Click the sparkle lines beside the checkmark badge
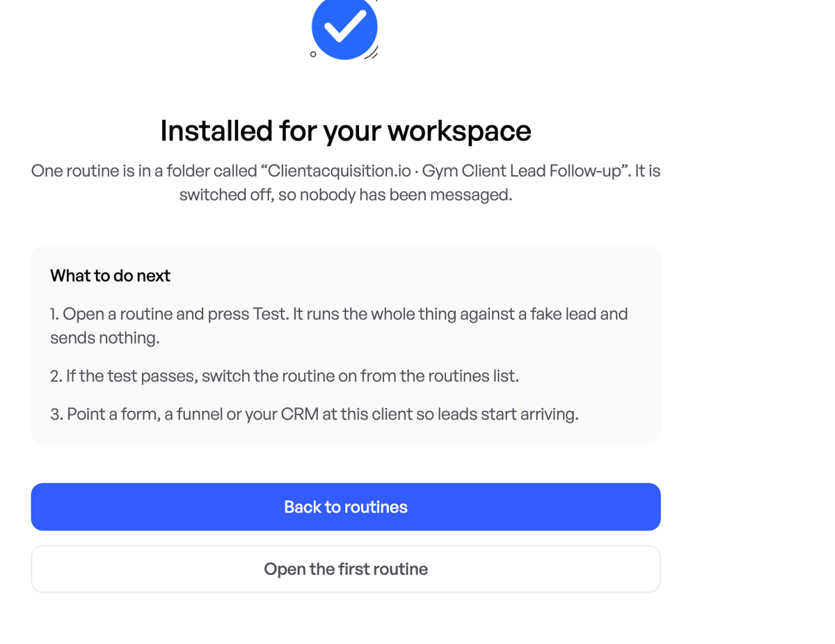Viewport: 835px width, 644px height. point(372,53)
